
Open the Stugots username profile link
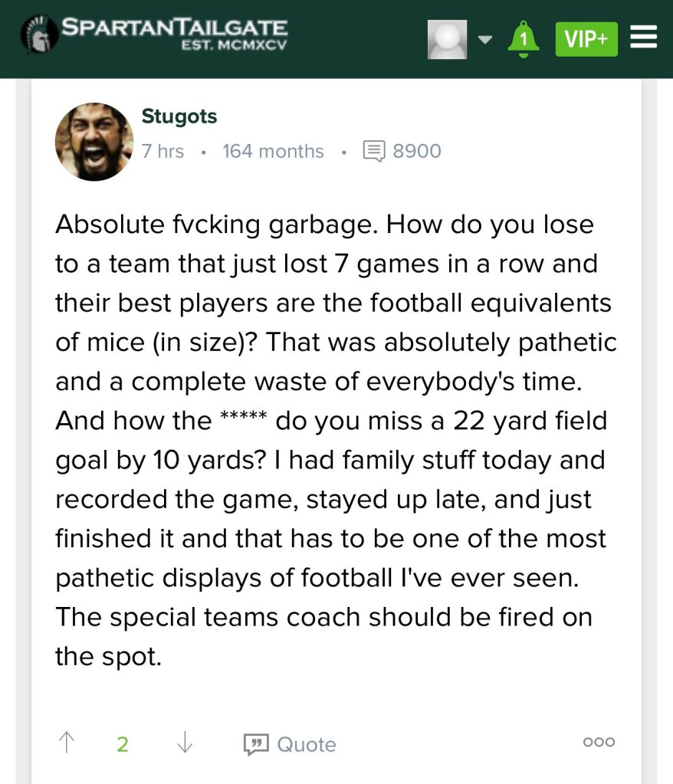[x=179, y=116]
